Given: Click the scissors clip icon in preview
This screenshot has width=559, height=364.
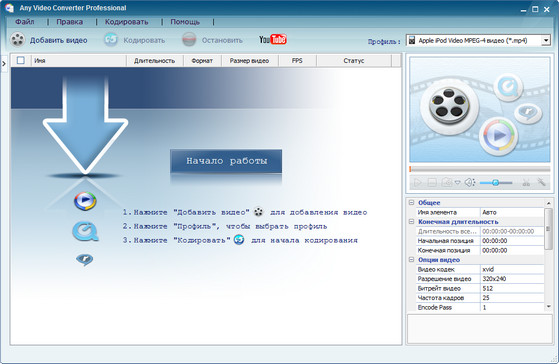Looking at the screenshot, I should [526, 183].
